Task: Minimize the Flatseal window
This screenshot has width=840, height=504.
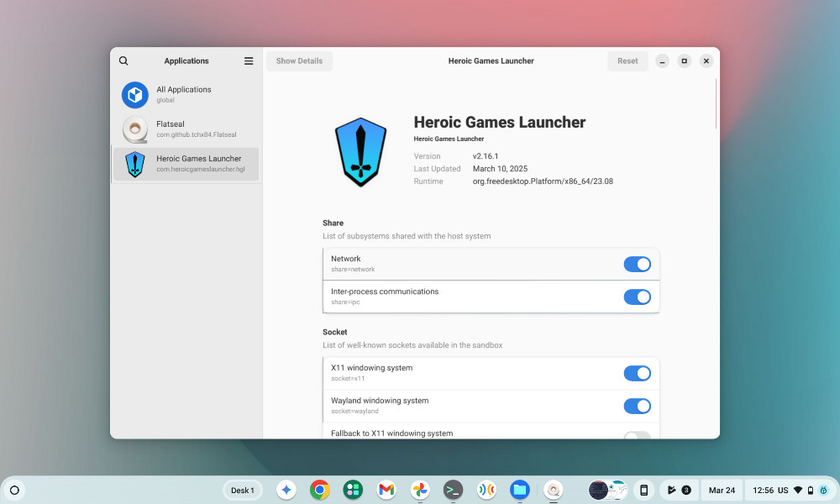Action: (662, 61)
